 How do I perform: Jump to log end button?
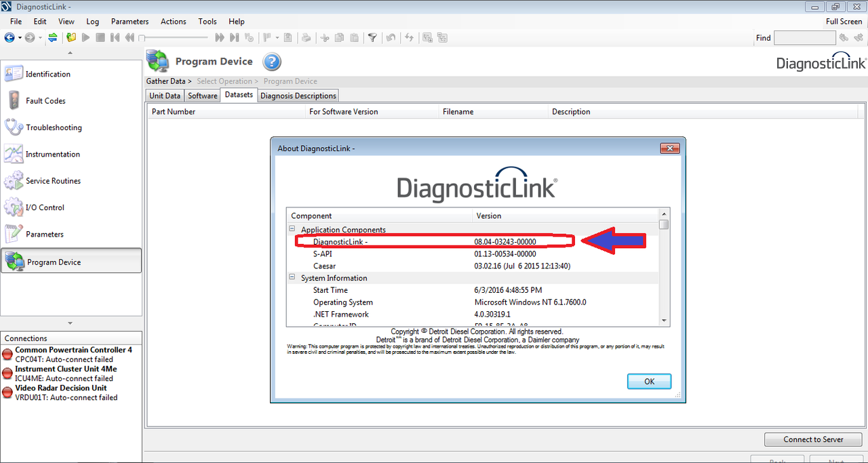pos(235,38)
